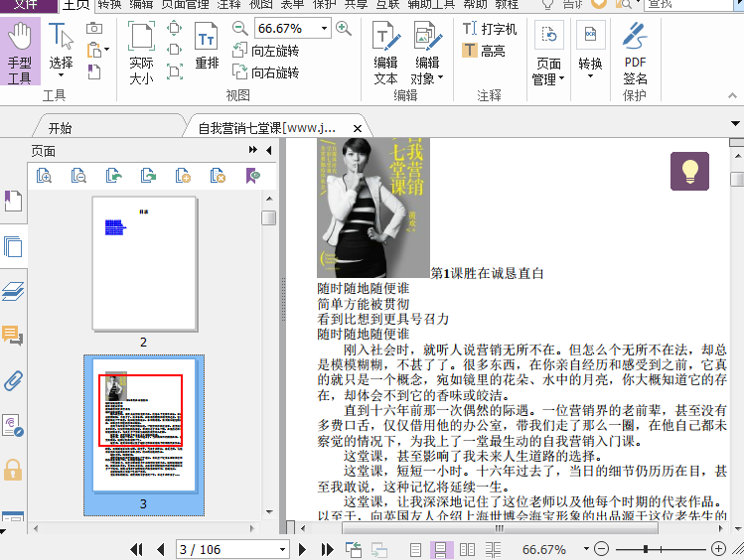The height and width of the screenshot is (560, 744).
Task: Rotate page counterclockwise in Pages panel
Action: [x=113, y=176]
